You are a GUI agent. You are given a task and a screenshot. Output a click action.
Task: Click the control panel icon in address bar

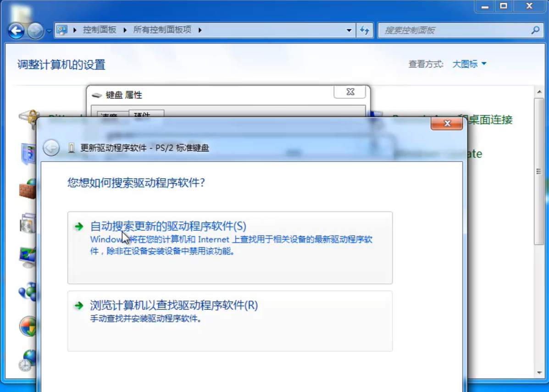coord(62,30)
